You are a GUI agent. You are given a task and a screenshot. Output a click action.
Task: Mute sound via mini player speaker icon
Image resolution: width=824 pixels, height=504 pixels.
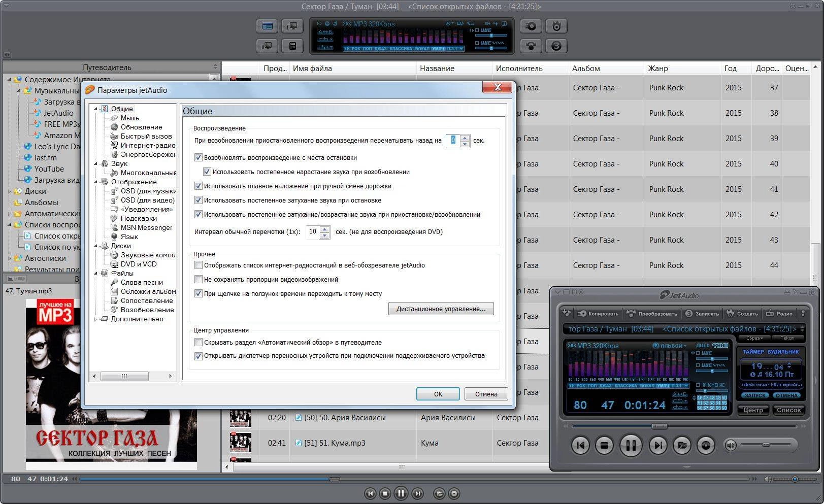[731, 446]
